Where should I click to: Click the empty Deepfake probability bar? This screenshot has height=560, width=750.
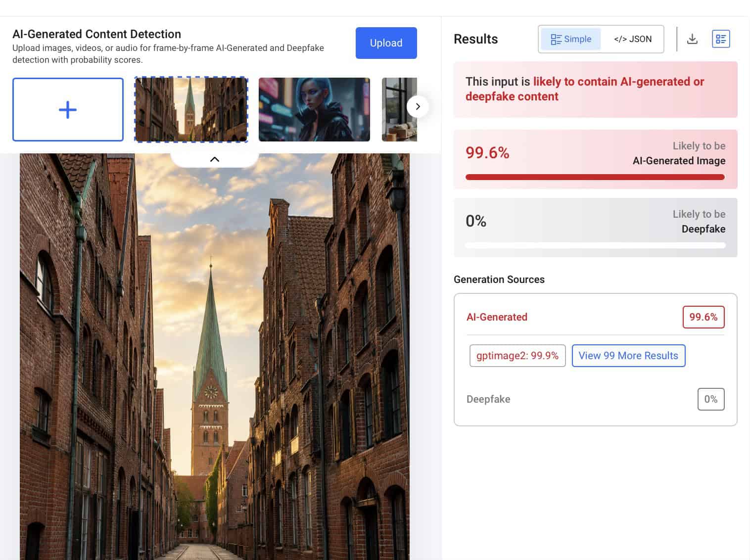coord(595,245)
